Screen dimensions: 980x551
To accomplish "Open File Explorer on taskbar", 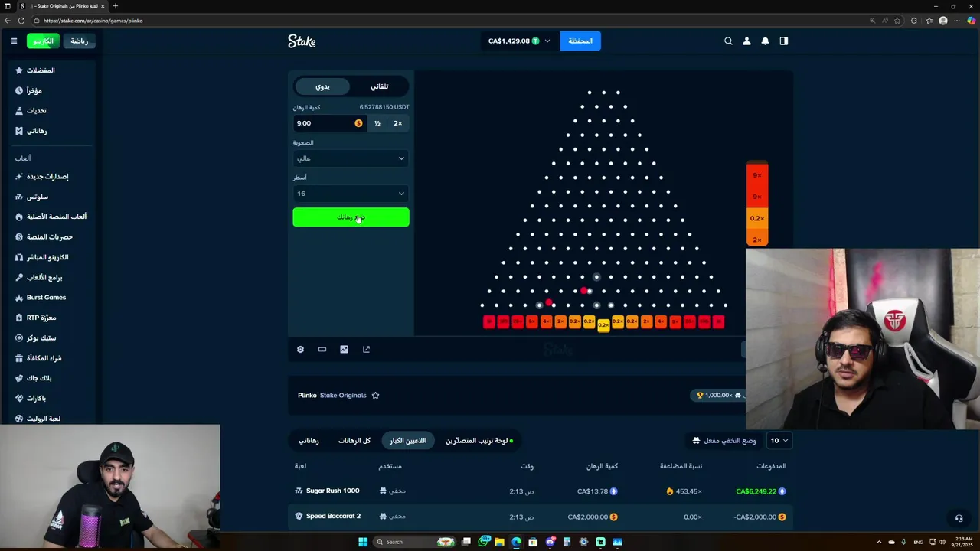I will [x=499, y=542].
